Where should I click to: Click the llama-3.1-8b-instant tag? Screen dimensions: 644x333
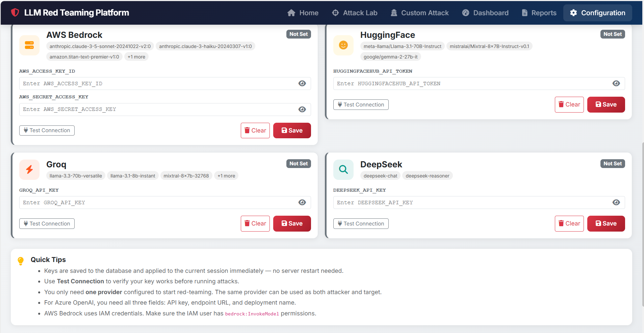133,176
